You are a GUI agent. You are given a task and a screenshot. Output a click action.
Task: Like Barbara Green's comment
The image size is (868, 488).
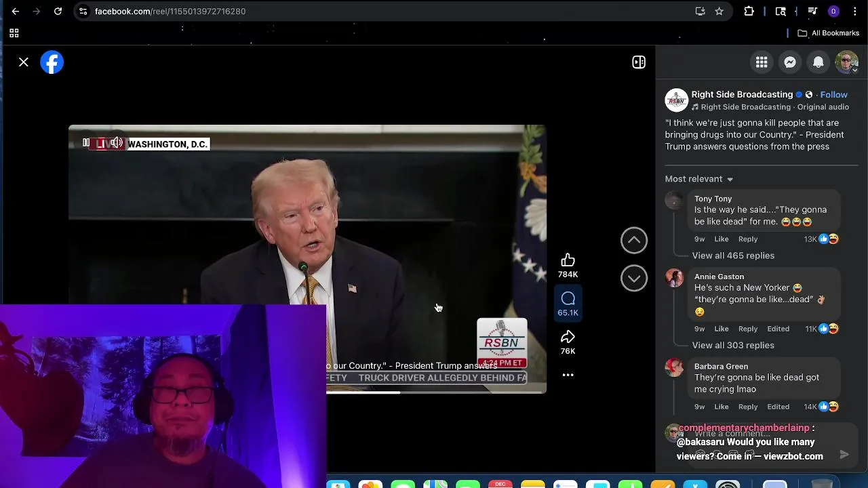(x=722, y=407)
